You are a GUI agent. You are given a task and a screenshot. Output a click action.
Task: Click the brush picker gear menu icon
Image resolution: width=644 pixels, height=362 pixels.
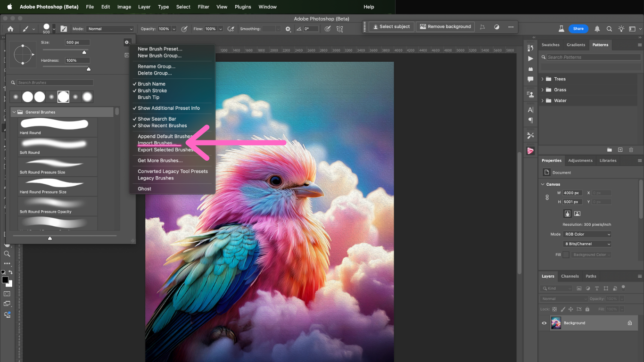pos(127,42)
